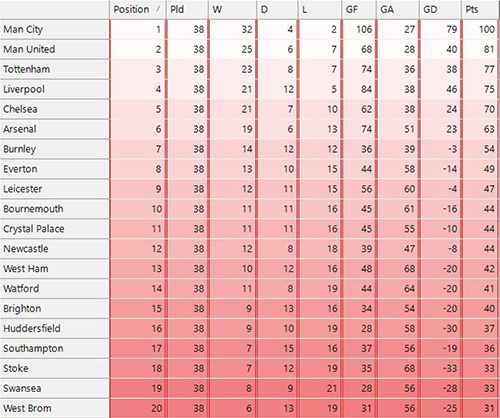Click the Pts column header
This screenshot has height=418, width=500.
[x=481, y=9]
